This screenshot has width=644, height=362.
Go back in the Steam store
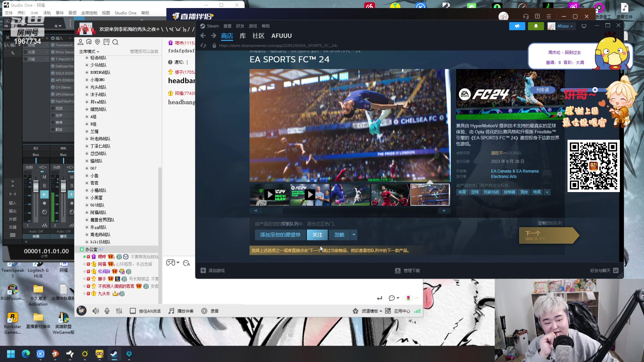click(x=203, y=36)
